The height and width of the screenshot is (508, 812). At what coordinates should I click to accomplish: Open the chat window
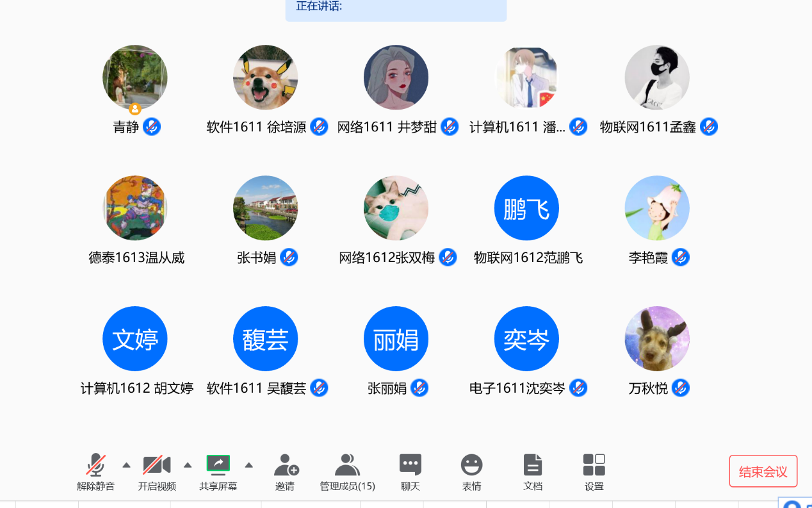pos(410,465)
